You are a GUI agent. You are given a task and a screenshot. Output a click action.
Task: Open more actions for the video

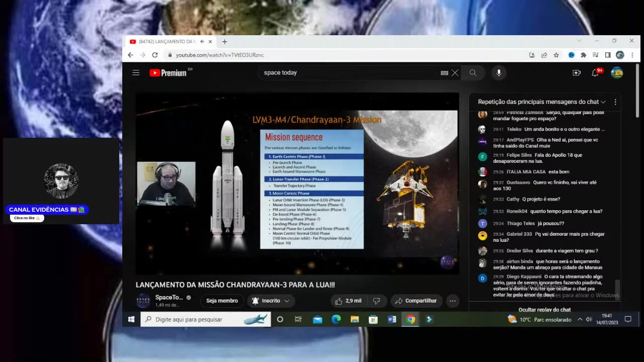coord(453,301)
